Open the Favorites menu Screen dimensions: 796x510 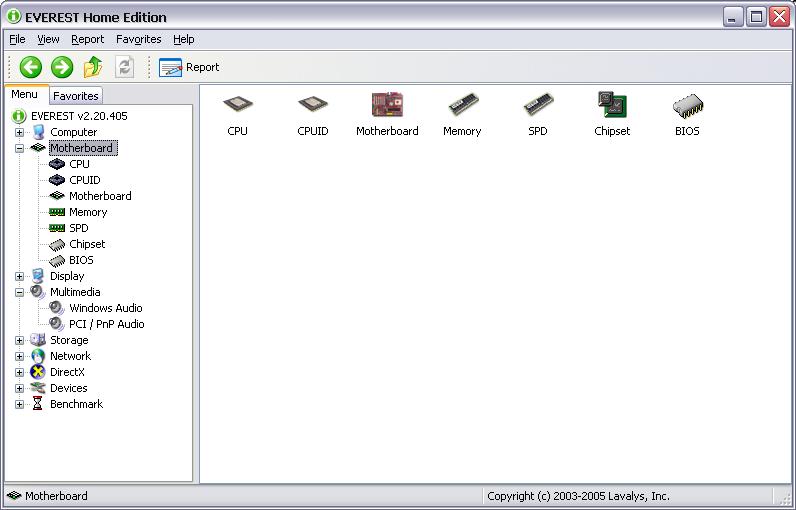(x=138, y=39)
